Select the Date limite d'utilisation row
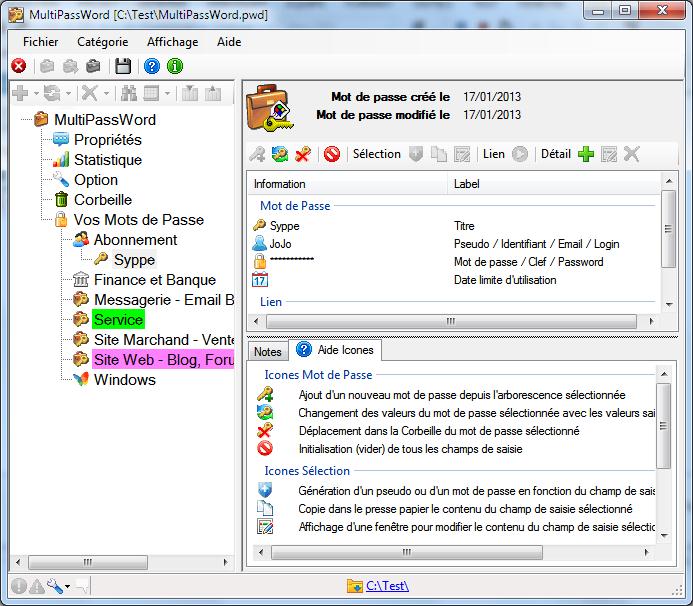693x606 pixels. pyautogui.click(x=453, y=280)
